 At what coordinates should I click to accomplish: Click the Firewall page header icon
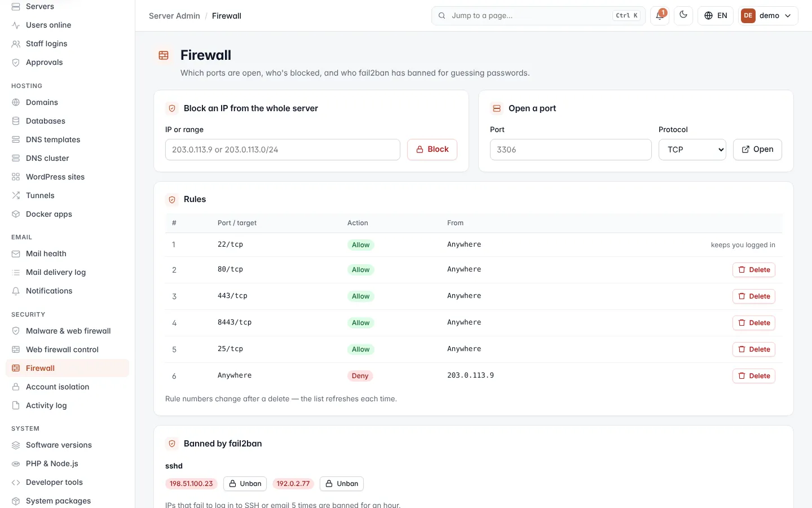[x=164, y=55]
